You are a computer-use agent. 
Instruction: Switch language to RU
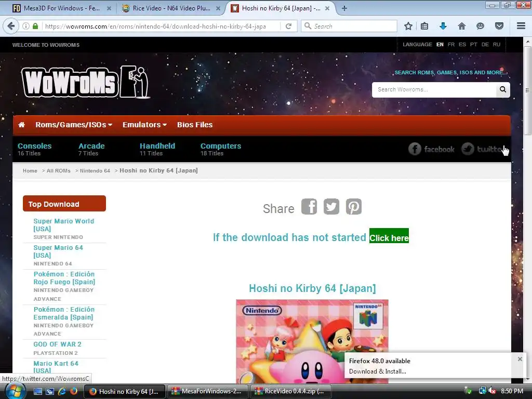pyautogui.click(x=497, y=45)
